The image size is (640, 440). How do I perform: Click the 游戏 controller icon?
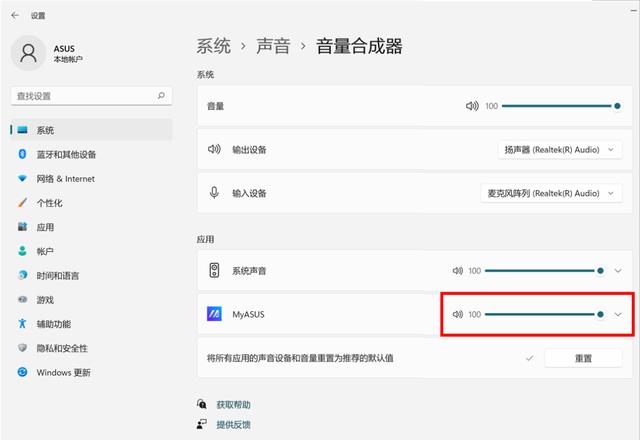click(x=22, y=300)
